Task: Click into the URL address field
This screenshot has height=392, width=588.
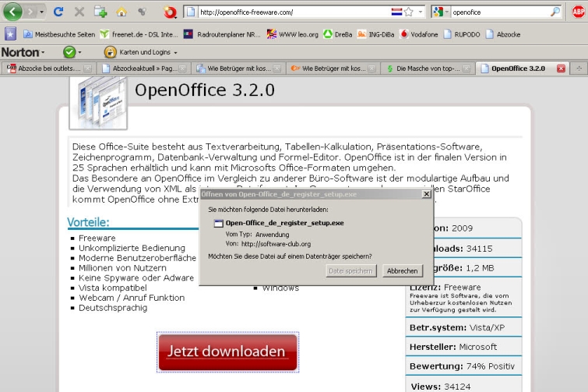Action: [288, 12]
